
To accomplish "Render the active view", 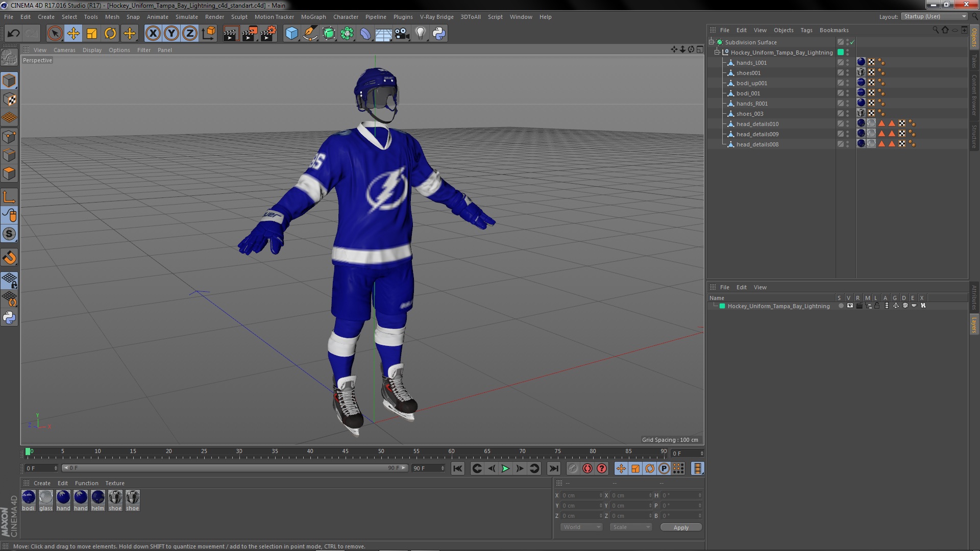I will pyautogui.click(x=230, y=34).
